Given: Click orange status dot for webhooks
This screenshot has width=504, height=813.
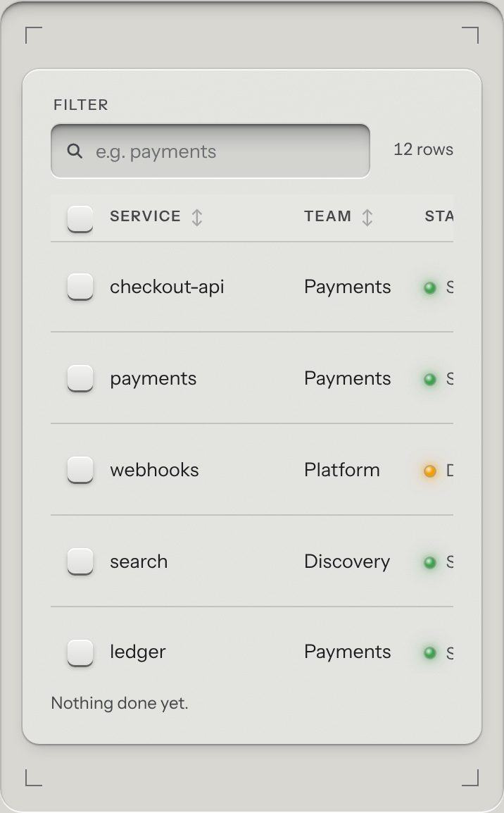Looking at the screenshot, I should click(430, 471).
